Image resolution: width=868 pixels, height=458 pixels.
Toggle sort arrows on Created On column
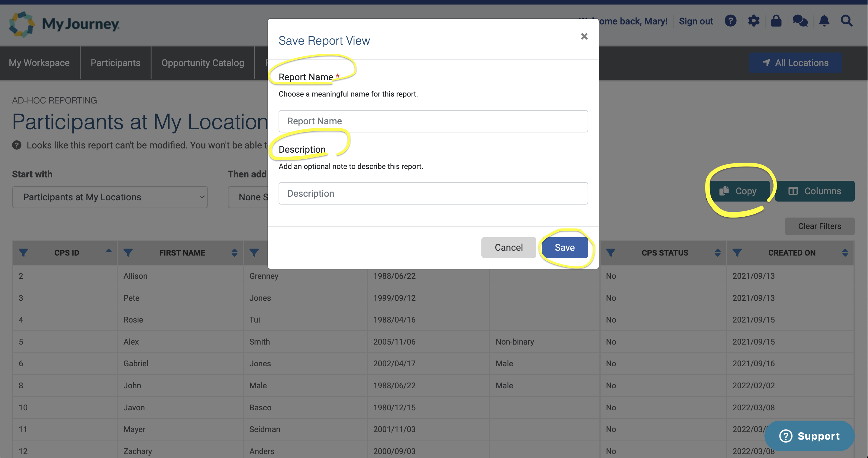[845, 253]
